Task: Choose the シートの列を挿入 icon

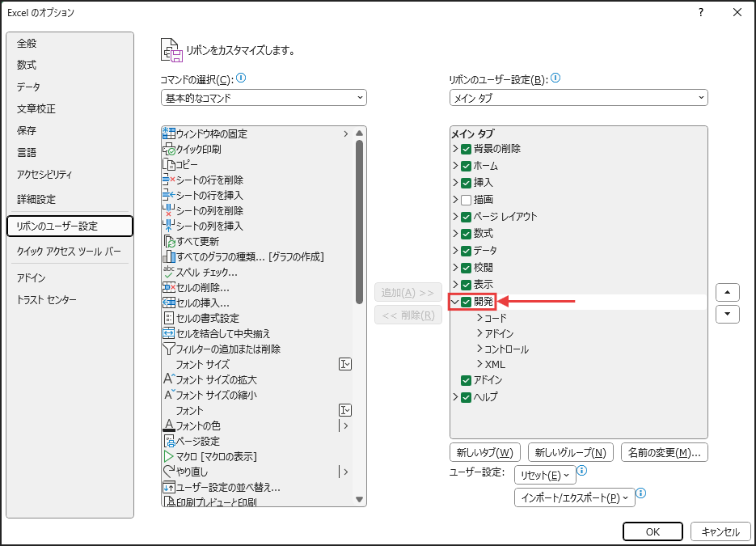Action: click(169, 226)
